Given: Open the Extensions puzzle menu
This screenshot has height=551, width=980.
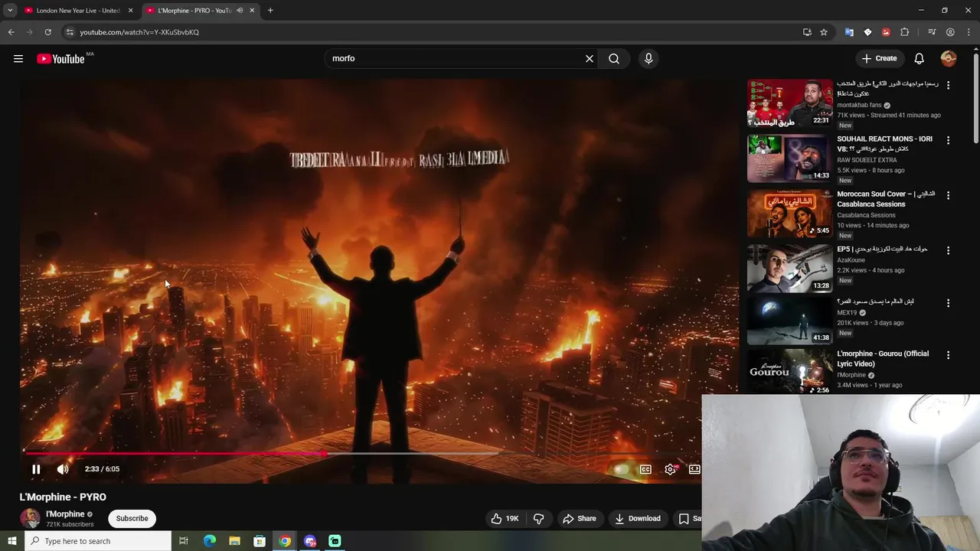Looking at the screenshot, I should [x=905, y=32].
